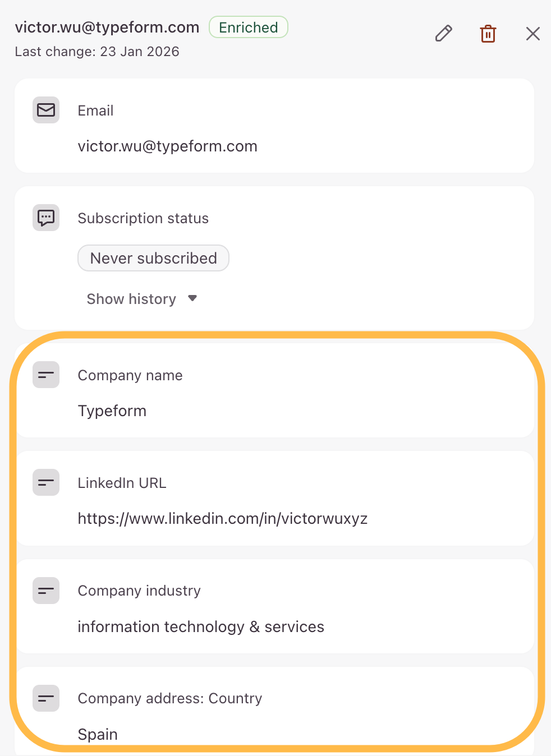This screenshot has height=756, width=551.
Task: Click the information technology & services value
Action: [x=200, y=626]
